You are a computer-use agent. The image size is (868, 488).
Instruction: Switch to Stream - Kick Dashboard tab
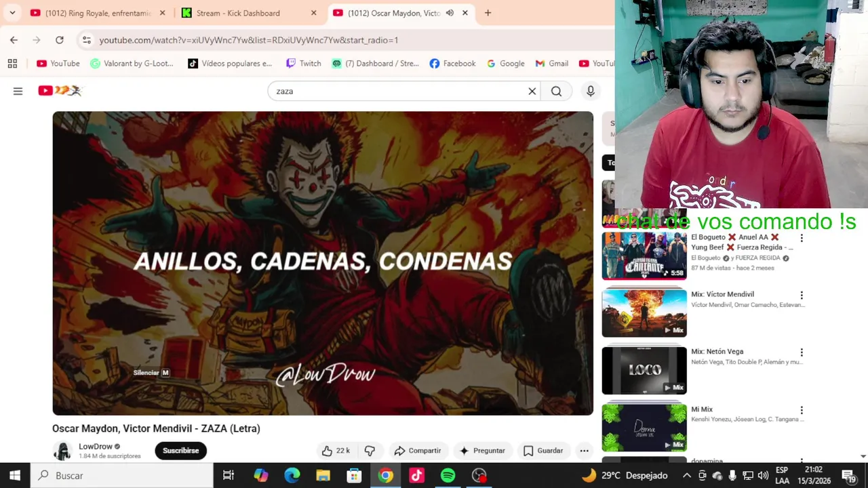248,13
